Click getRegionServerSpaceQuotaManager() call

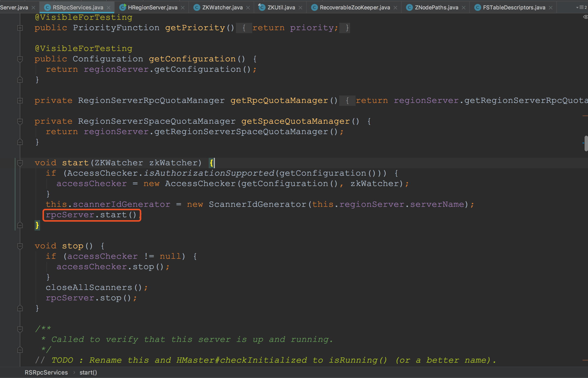[246, 132]
